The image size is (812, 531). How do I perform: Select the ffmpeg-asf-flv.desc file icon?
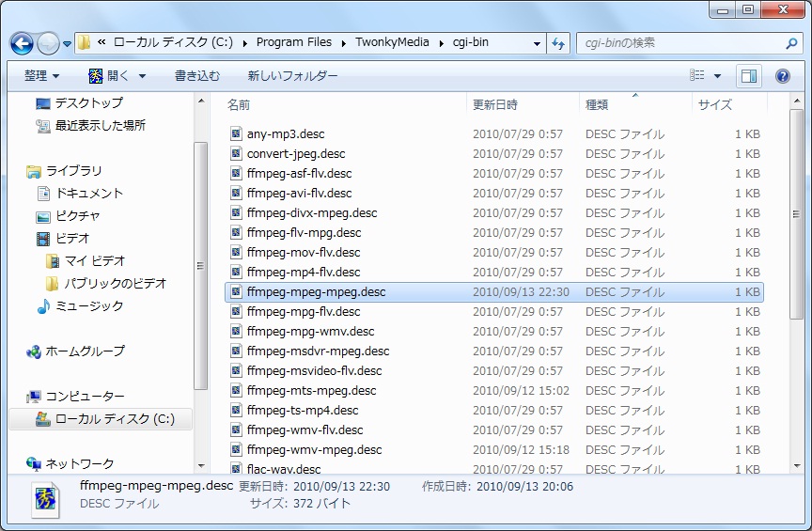pyautogui.click(x=236, y=174)
